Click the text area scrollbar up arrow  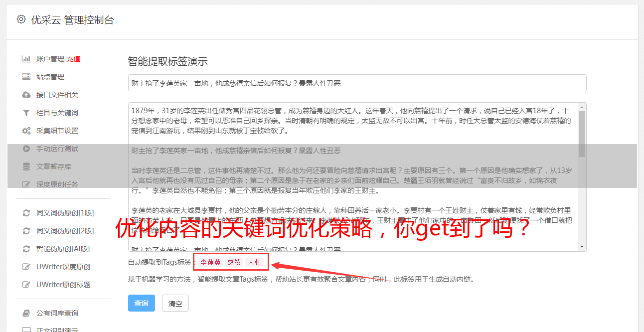click(x=582, y=107)
